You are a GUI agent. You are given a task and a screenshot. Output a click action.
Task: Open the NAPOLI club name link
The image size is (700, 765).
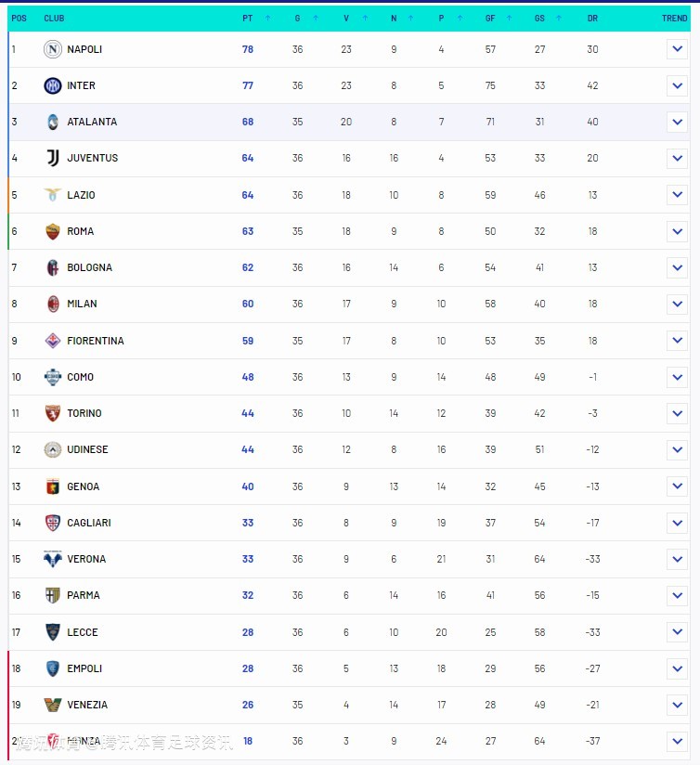tap(84, 49)
